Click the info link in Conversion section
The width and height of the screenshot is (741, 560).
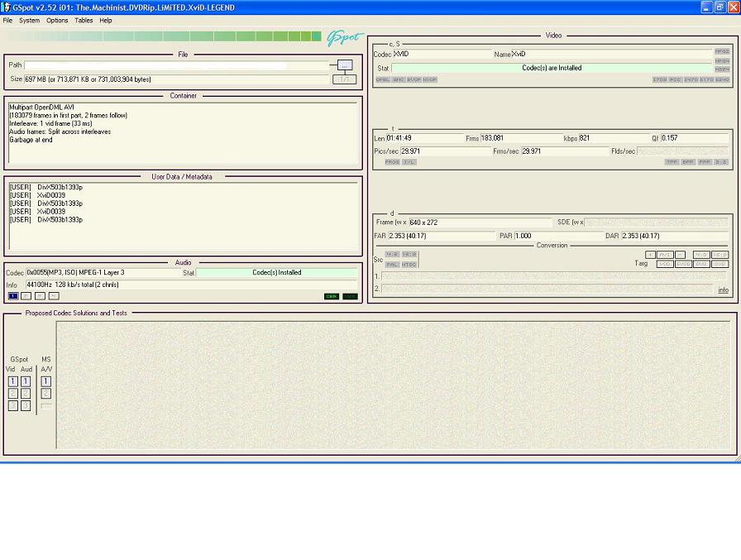tap(723, 290)
